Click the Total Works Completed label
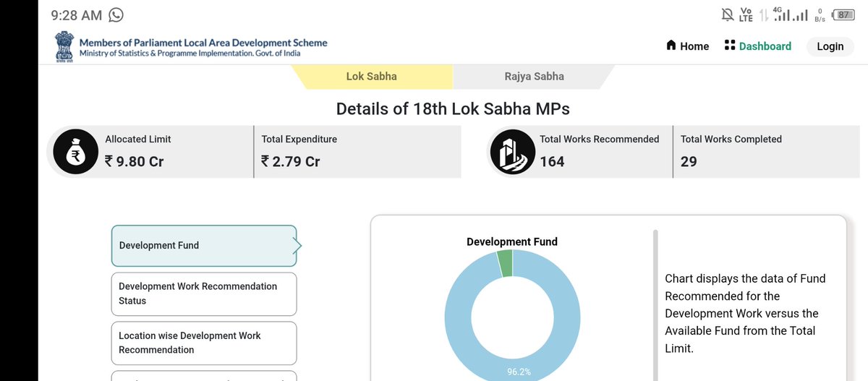The height and width of the screenshot is (381, 868). click(x=731, y=139)
